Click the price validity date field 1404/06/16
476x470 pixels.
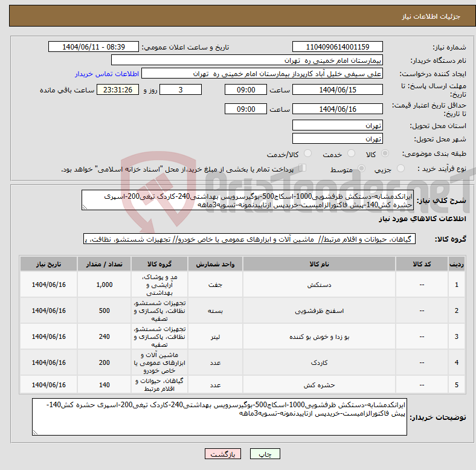coord(338,109)
